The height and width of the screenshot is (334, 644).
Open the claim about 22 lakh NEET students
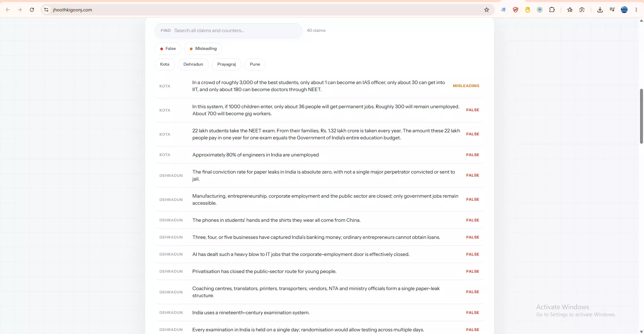click(319, 134)
